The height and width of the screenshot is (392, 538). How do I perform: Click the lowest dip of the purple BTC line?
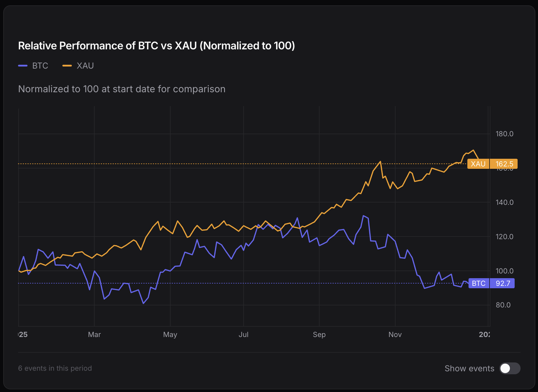pyautogui.click(x=143, y=303)
